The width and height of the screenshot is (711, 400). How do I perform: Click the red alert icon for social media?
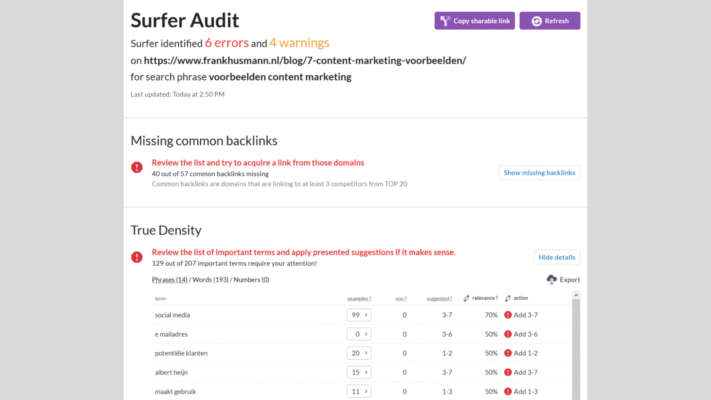click(508, 315)
